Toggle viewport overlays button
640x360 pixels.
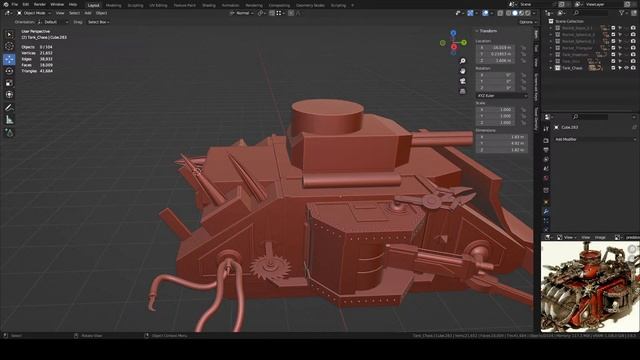485,13
